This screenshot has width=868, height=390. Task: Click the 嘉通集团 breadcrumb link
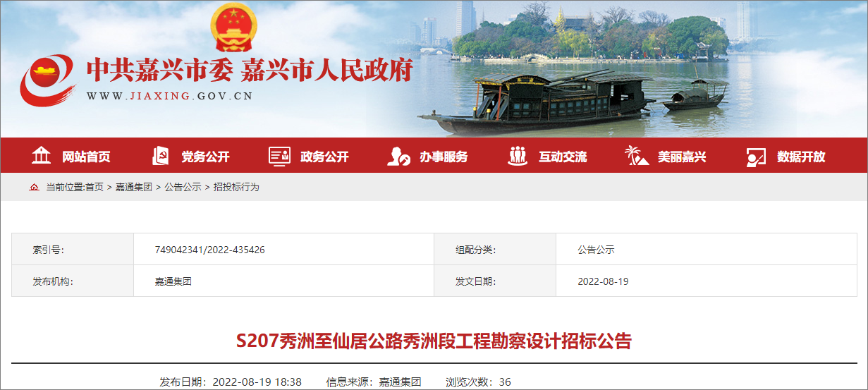coord(133,187)
